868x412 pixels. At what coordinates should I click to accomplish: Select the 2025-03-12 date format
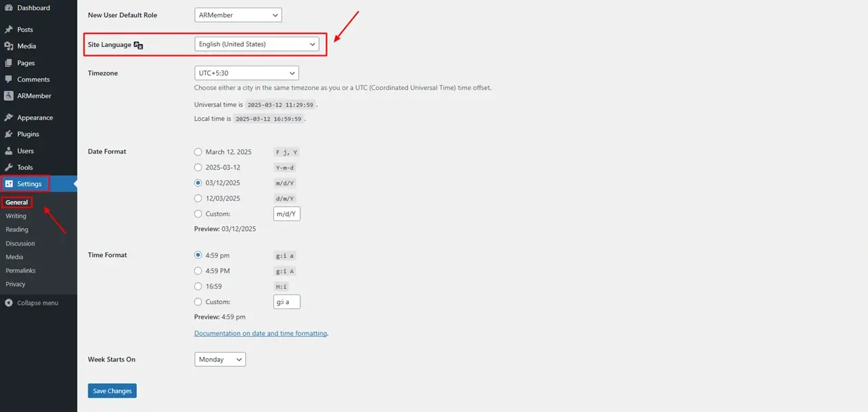point(198,167)
